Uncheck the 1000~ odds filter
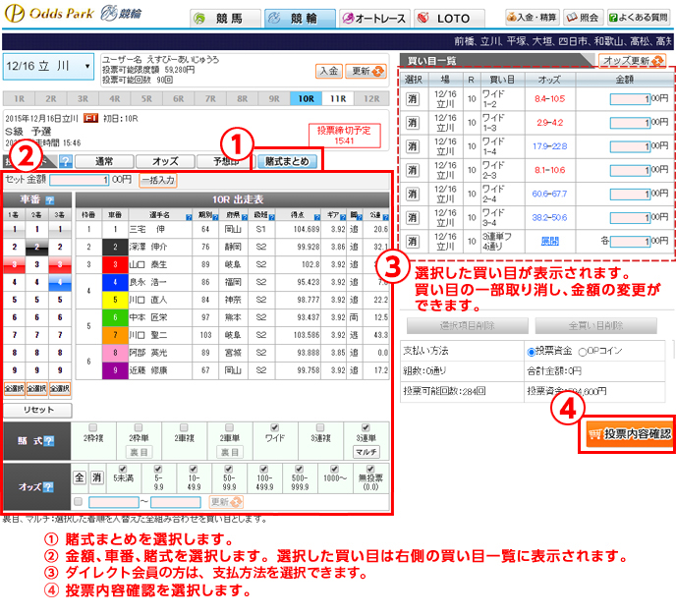The width and height of the screenshot is (676, 616). coord(334,469)
